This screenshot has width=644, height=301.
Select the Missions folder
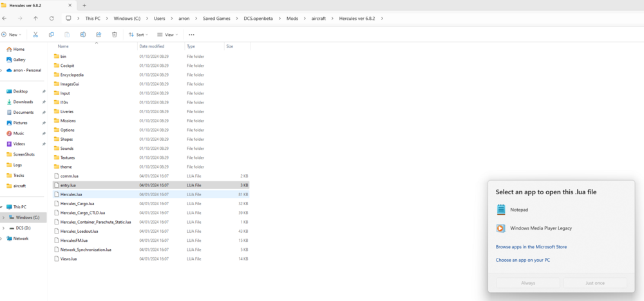point(151,121)
